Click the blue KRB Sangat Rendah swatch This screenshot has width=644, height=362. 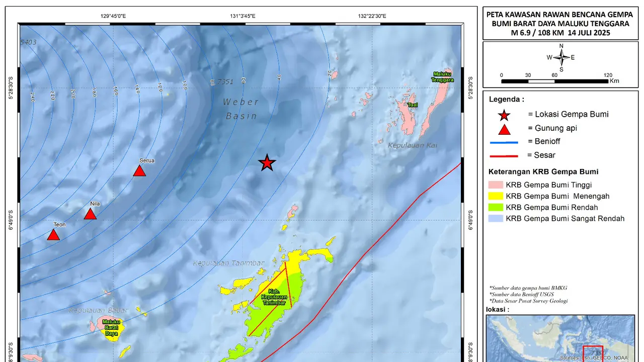click(496, 218)
